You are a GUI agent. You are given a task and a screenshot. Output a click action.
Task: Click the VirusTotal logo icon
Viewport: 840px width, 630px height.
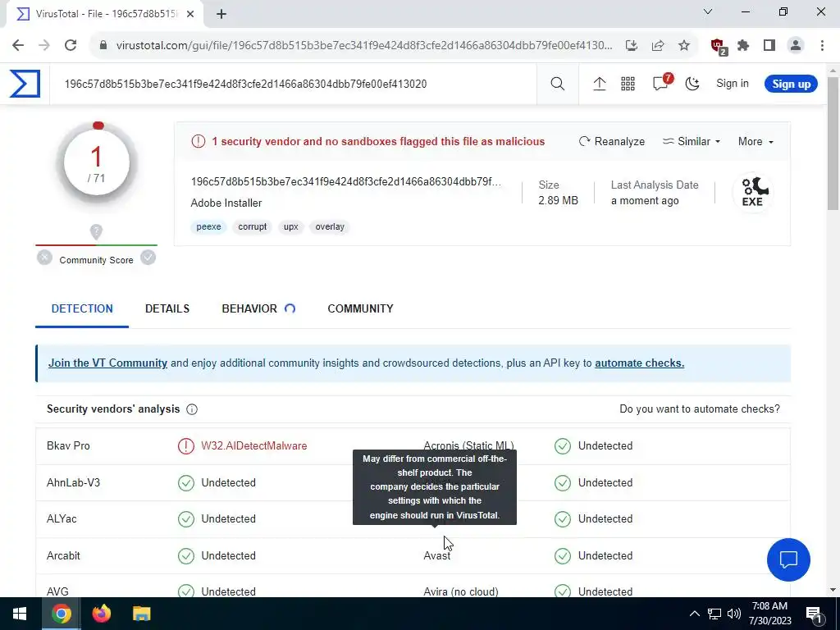point(25,84)
